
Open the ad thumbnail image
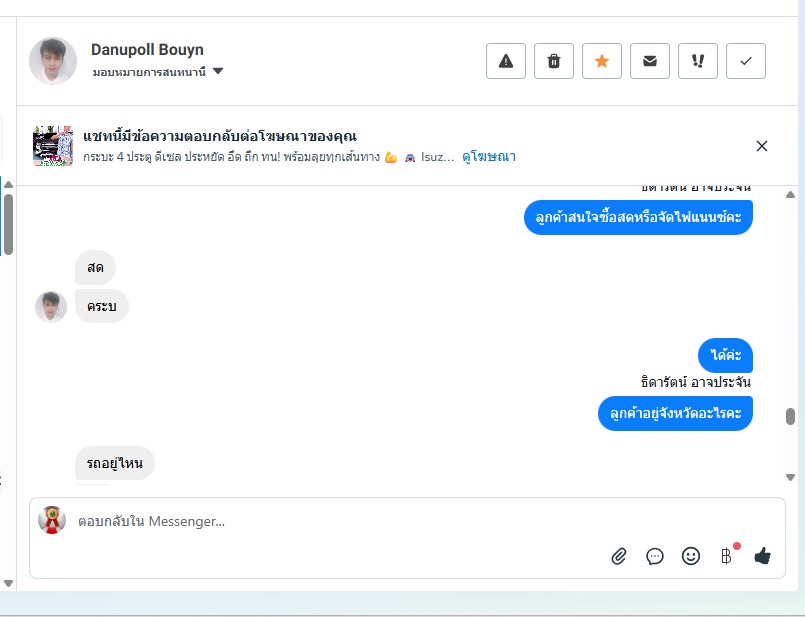[x=53, y=146]
